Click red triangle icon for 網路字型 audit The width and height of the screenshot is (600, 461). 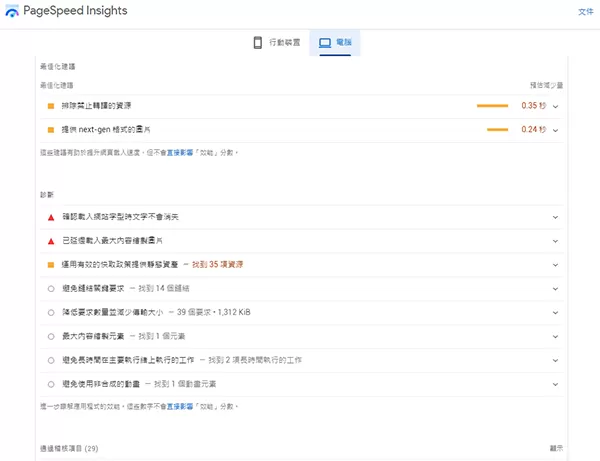tap(50, 216)
